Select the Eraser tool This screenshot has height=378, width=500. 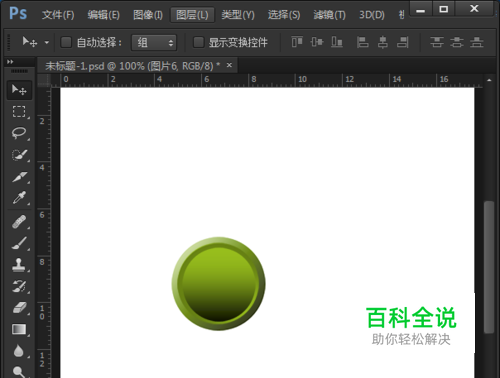(x=19, y=307)
